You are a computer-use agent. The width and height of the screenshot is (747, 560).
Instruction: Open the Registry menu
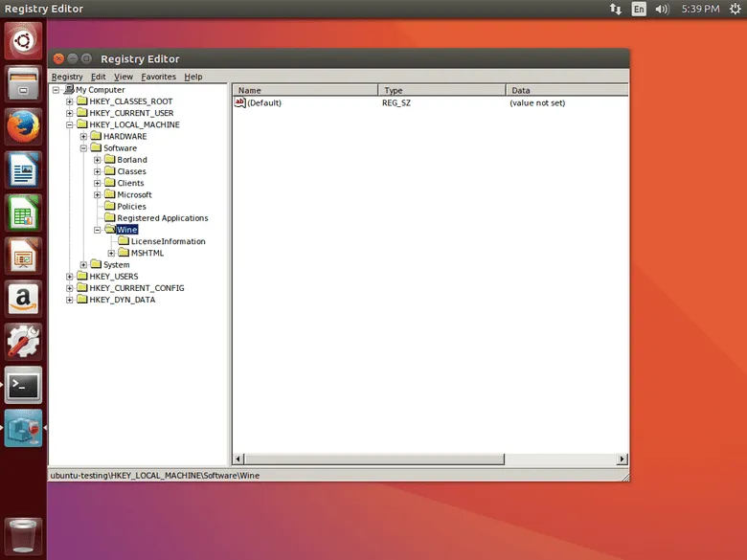(x=67, y=77)
